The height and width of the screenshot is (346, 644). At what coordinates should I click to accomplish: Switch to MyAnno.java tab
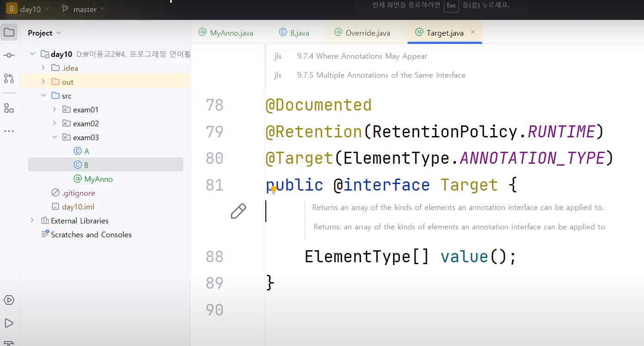click(226, 33)
